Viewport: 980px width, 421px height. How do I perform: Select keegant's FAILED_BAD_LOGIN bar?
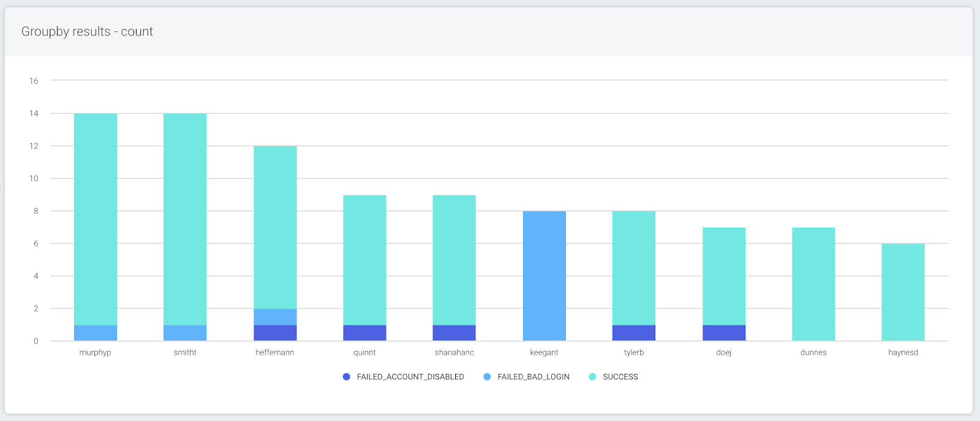point(545,276)
